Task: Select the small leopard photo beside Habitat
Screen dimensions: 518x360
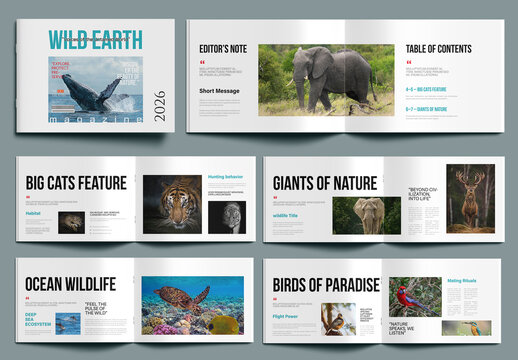Action: 71,222
